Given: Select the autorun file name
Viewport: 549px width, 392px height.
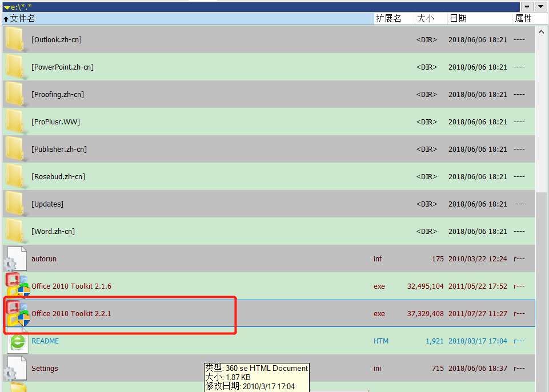Looking at the screenshot, I should (44, 259).
